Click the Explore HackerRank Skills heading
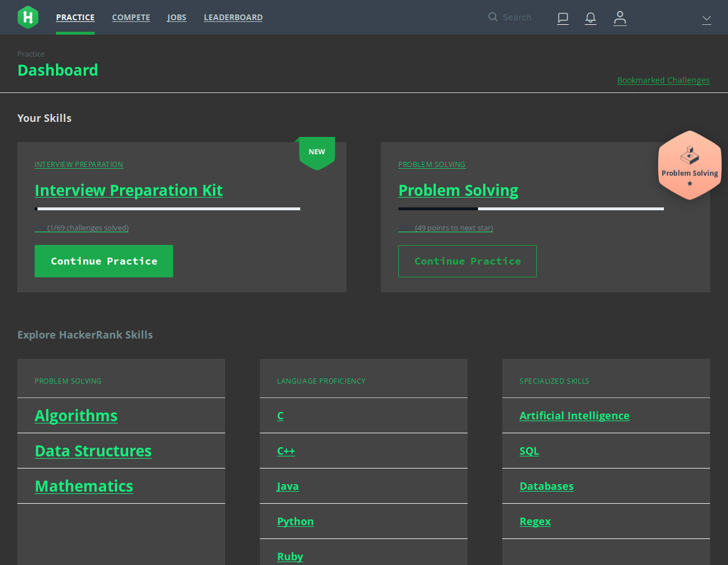This screenshot has width=728, height=565. 85,334
